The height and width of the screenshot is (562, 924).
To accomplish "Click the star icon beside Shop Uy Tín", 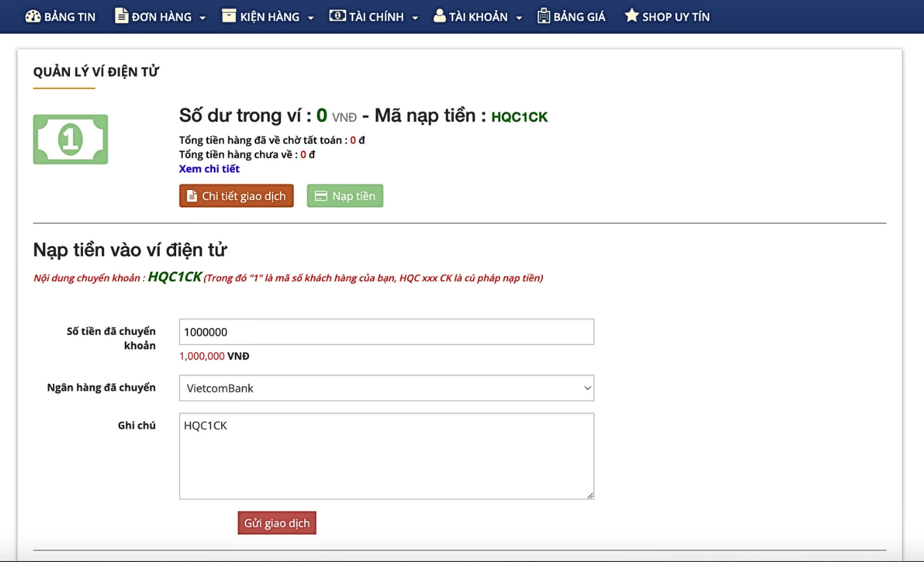I will (631, 16).
